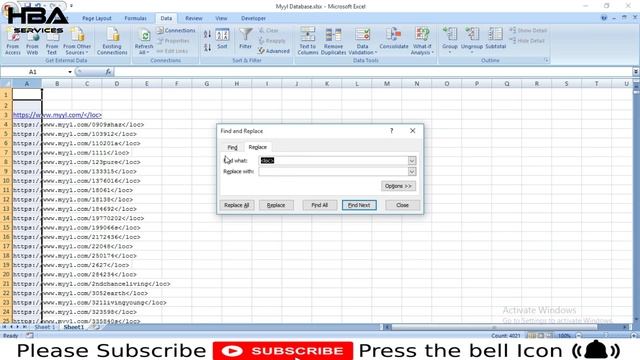The image size is (640, 360).
Task: Launch Text to Columns
Action: pos(308,42)
